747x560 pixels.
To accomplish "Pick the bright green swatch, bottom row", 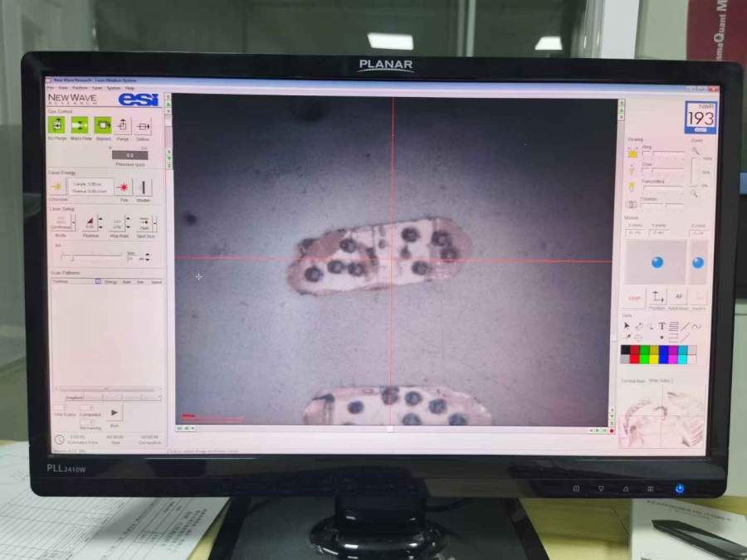I will (645, 359).
